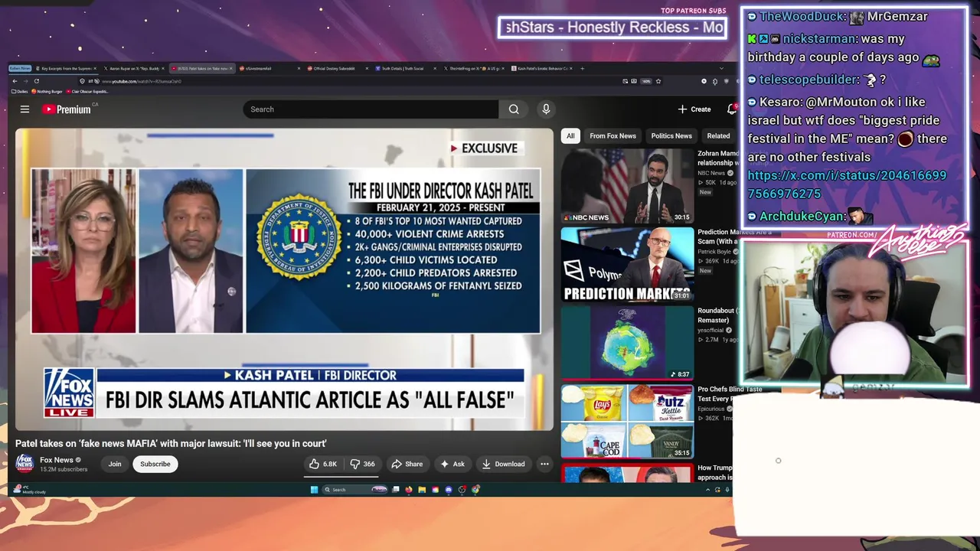
Task: Click chat username nickstarman
Action: click(x=819, y=38)
